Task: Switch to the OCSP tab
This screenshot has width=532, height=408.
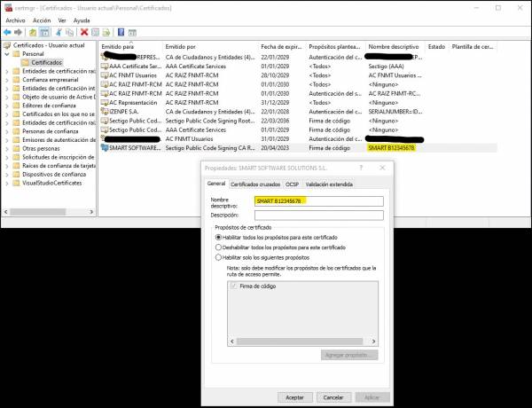Action: click(292, 184)
